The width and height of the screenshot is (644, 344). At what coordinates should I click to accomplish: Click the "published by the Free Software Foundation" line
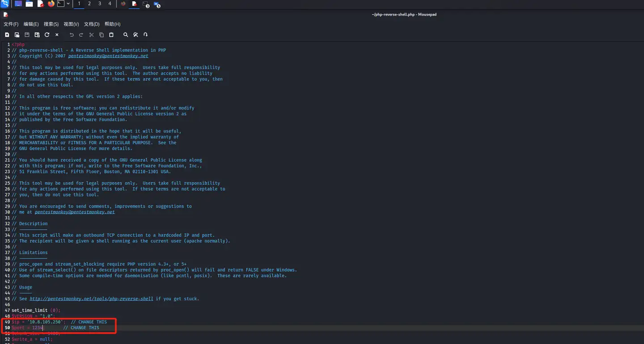tap(69, 119)
